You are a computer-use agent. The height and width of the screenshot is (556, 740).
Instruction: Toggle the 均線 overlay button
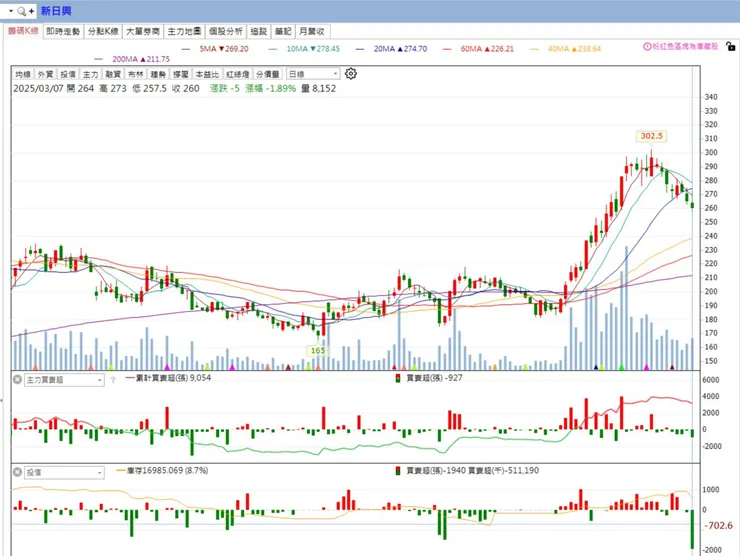pyautogui.click(x=23, y=74)
